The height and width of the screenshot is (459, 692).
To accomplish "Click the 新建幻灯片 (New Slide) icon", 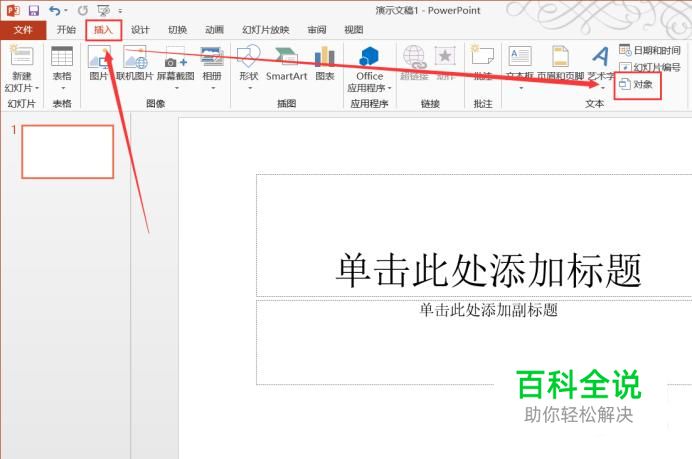I will [x=21, y=56].
